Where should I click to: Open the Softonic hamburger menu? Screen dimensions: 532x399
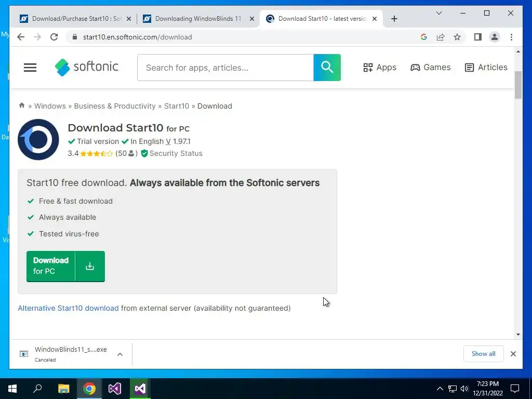coord(30,68)
